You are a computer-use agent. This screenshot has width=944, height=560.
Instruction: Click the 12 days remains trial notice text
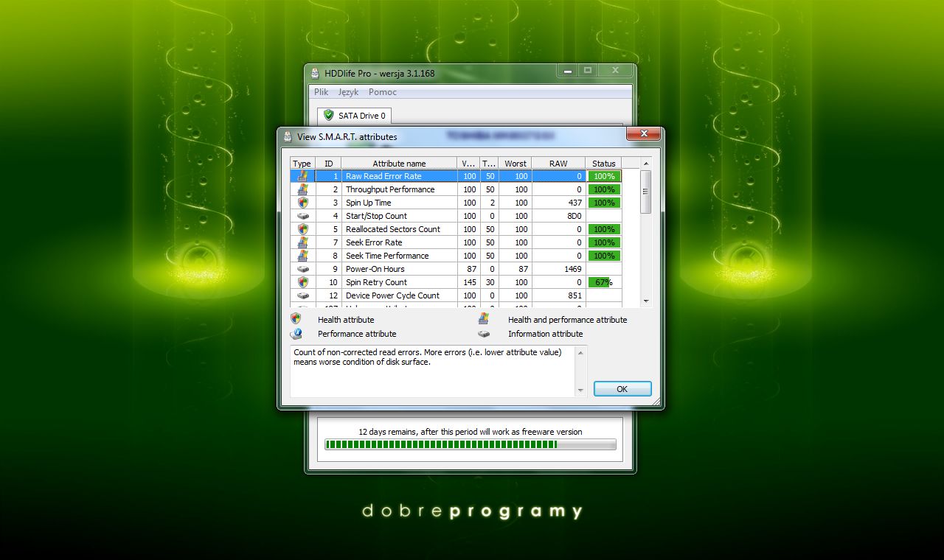471,432
